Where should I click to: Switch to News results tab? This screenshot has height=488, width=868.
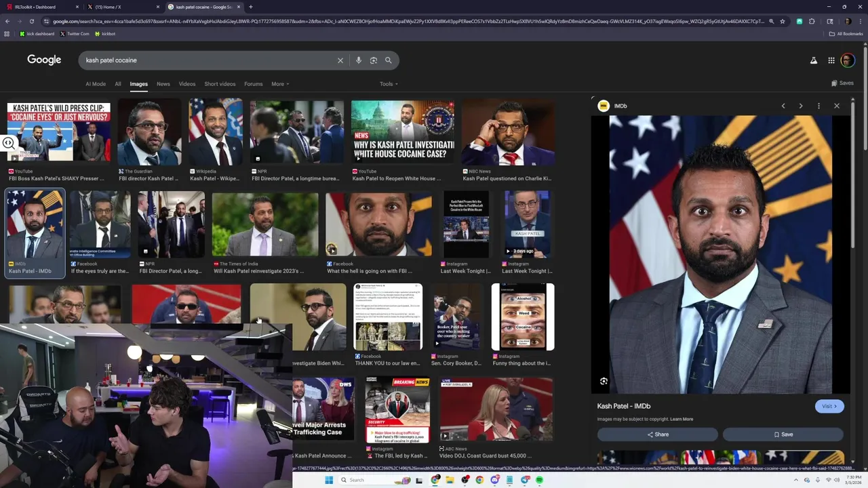pos(163,84)
